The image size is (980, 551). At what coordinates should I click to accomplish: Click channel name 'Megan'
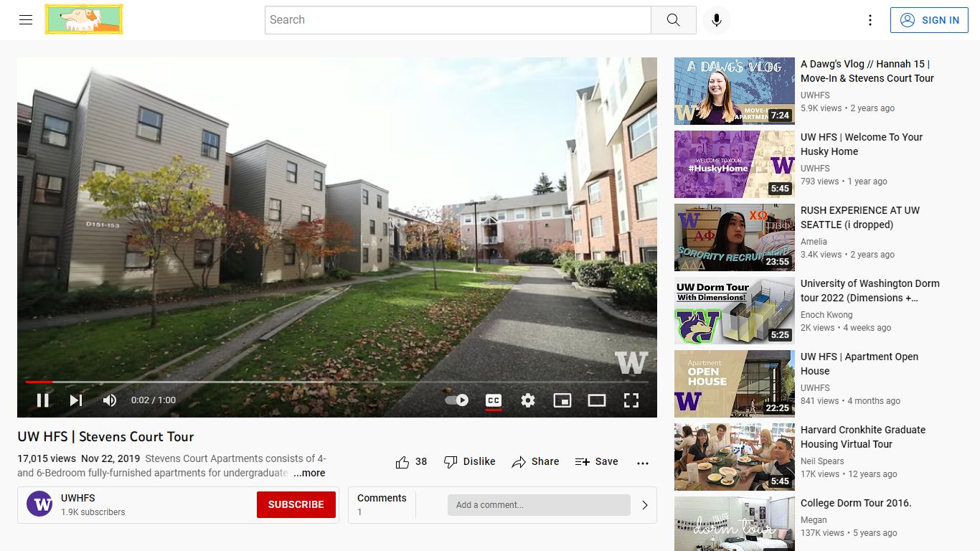[x=814, y=520]
